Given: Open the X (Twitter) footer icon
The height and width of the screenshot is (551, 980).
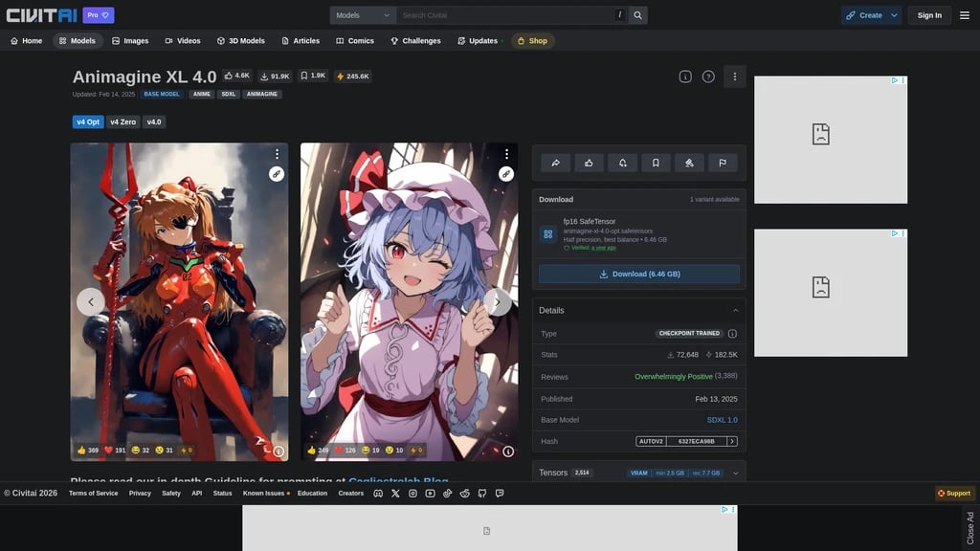Looking at the screenshot, I should tap(395, 494).
